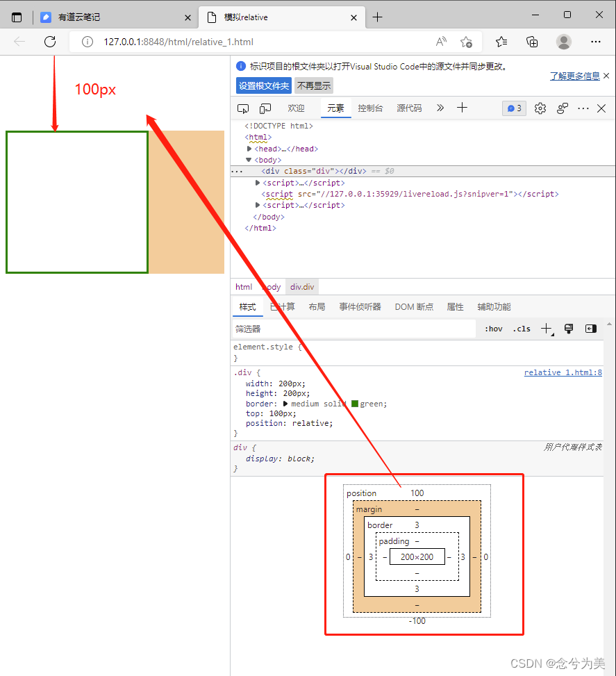Click the 200×200 content box
Image resolution: width=616 pixels, height=676 pixels.
417,557
